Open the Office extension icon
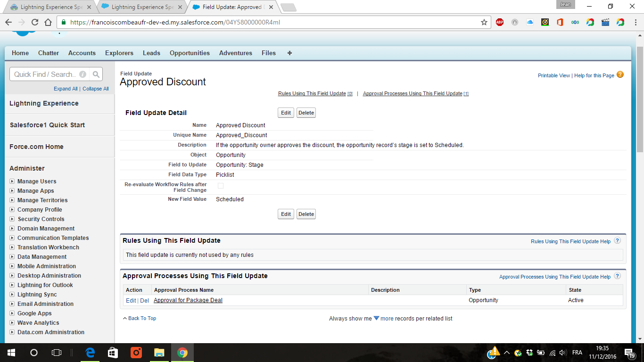The height and width of the screenshot is (362, 644). (x=560, y=22)
